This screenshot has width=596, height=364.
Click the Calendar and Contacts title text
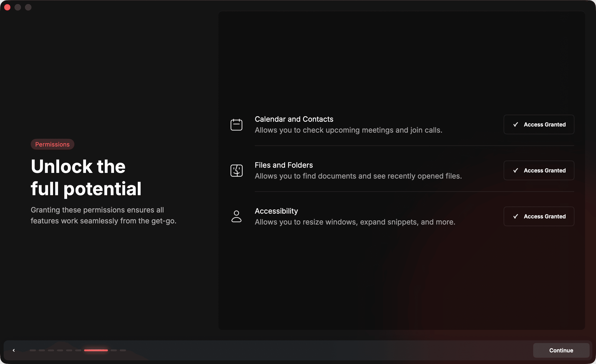click(294, 119)
